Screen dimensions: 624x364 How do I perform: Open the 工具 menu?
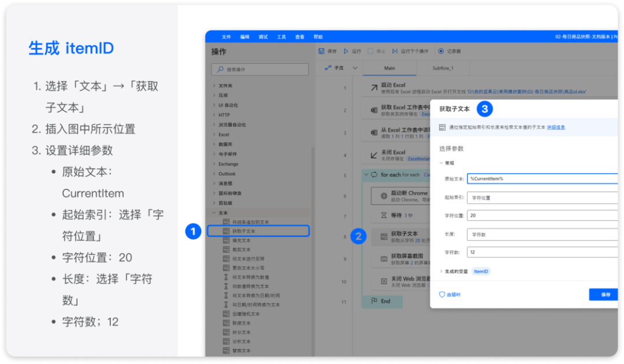(x=281, y=36)
